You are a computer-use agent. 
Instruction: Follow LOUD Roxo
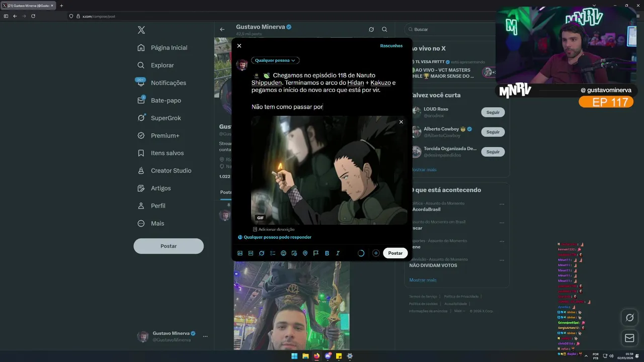(x=493, y=113)
